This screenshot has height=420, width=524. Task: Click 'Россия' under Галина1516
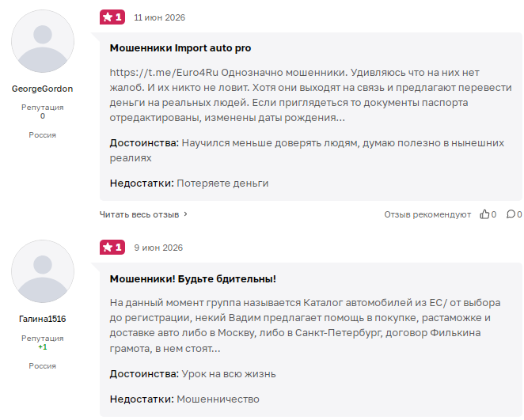coord(43,366)
